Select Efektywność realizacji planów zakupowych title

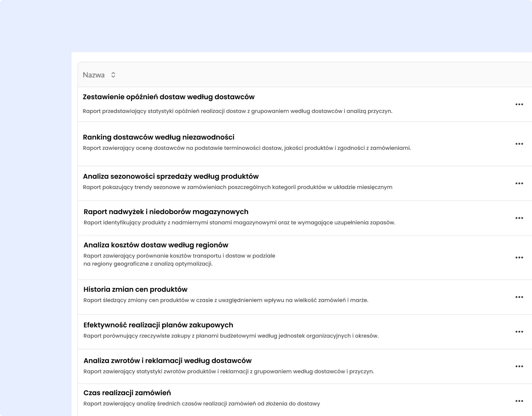[x=158, y=325]
